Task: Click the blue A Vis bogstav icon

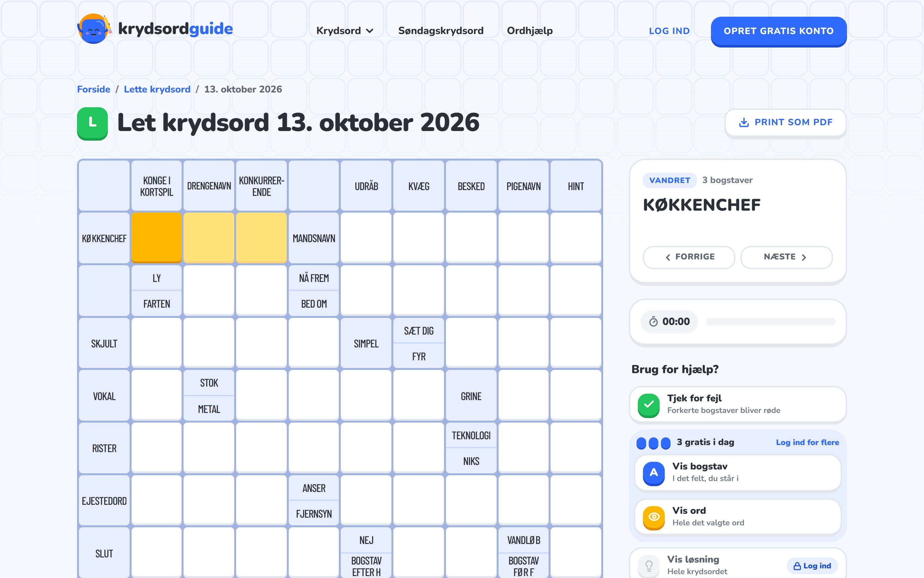Action: coord(654,473)
